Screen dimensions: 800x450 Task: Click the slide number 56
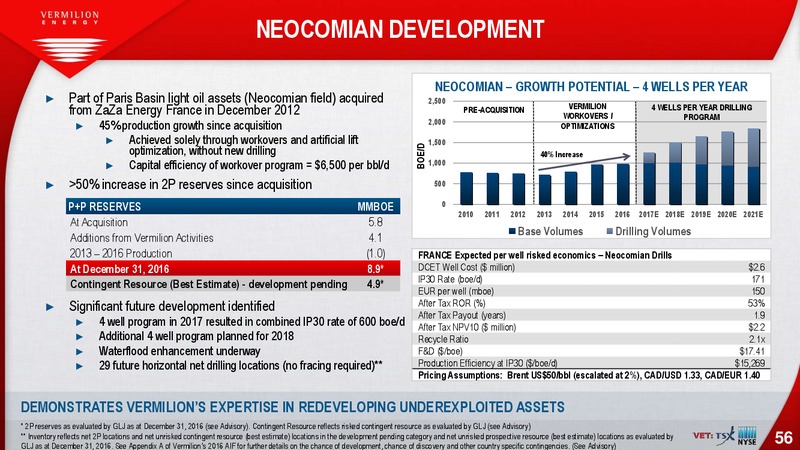pos(783,438)
